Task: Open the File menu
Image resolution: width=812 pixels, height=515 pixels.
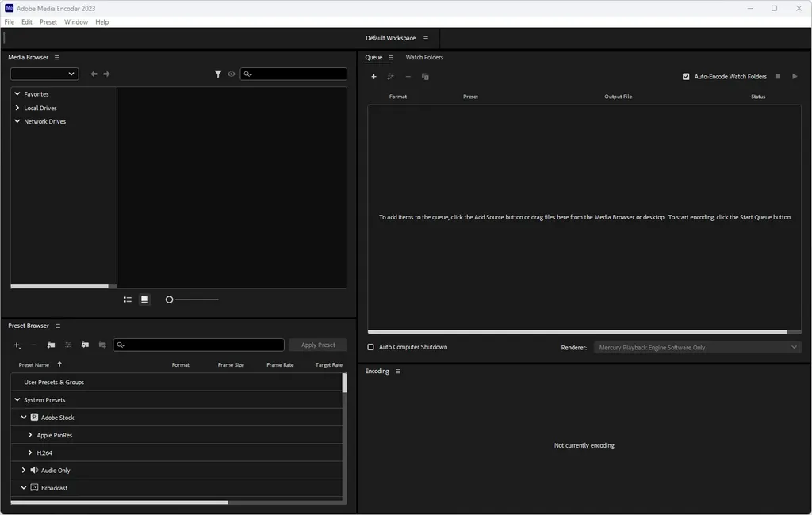Action: (x=10, y=21)
